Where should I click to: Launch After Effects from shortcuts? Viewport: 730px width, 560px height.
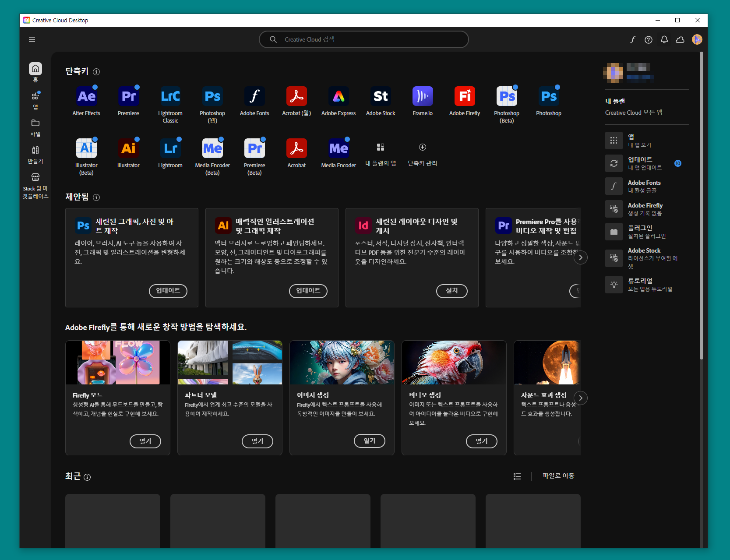[x=86, y=96]
